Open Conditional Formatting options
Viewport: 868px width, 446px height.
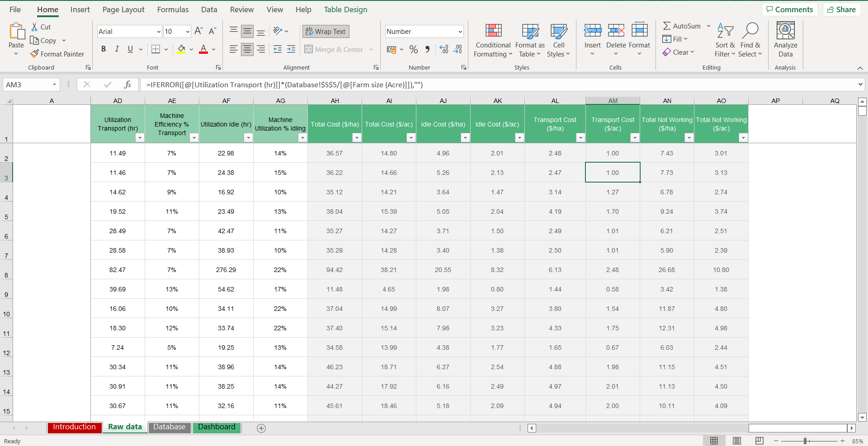[x=492, y=41]
